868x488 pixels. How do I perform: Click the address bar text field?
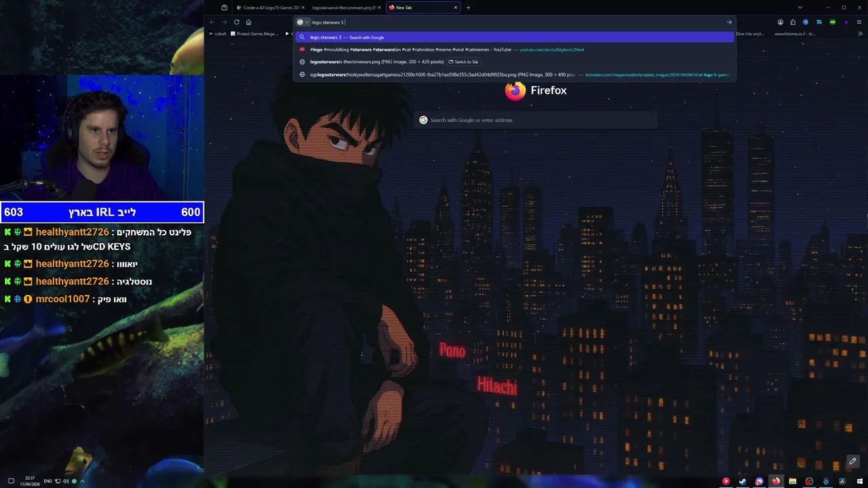(515, 22)
